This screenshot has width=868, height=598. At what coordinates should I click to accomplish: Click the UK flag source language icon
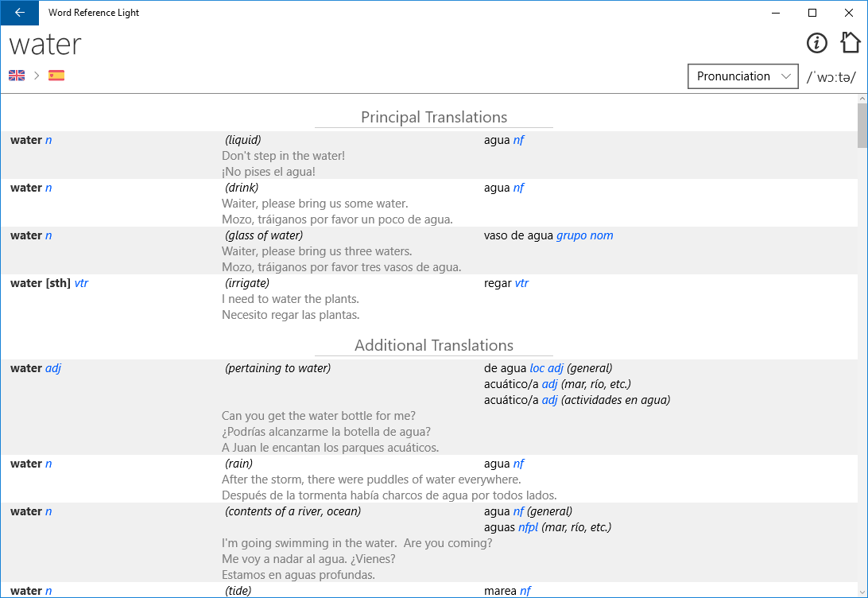coord(17,76)
